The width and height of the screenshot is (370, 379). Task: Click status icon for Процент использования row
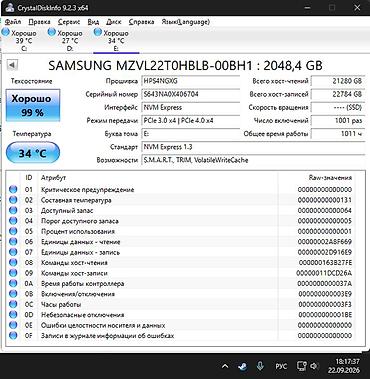click(13, 231)
